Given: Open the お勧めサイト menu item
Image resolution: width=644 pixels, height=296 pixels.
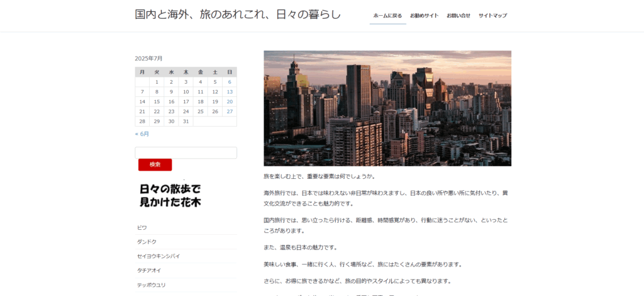Looking at the screenshot, I should pos(424,16).
